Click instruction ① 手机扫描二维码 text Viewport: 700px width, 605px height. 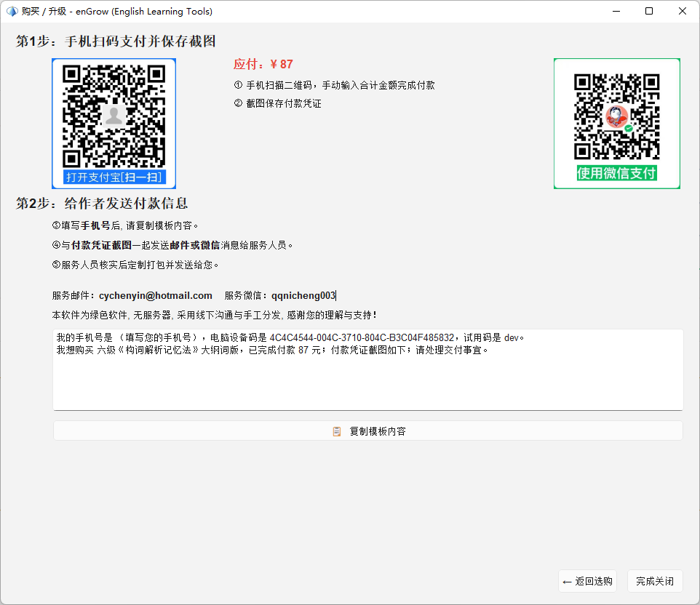point(335,85)
